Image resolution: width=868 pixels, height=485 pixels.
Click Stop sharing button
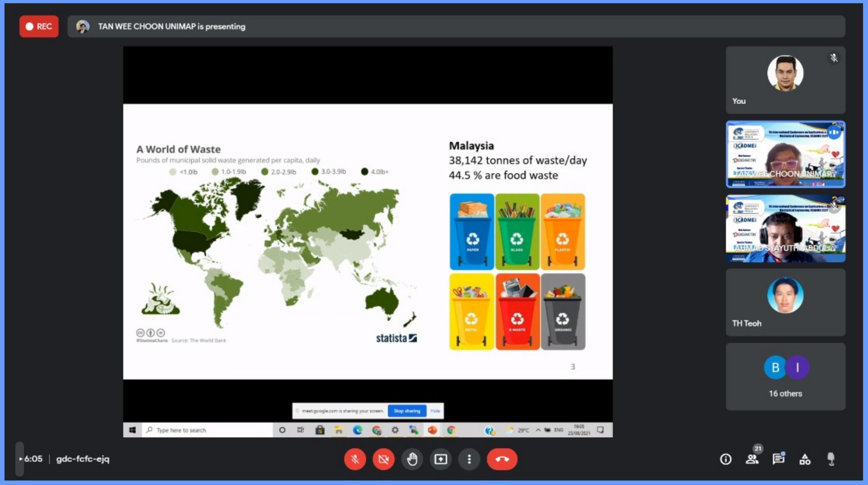pyautogui.click(x=407, y=411)
